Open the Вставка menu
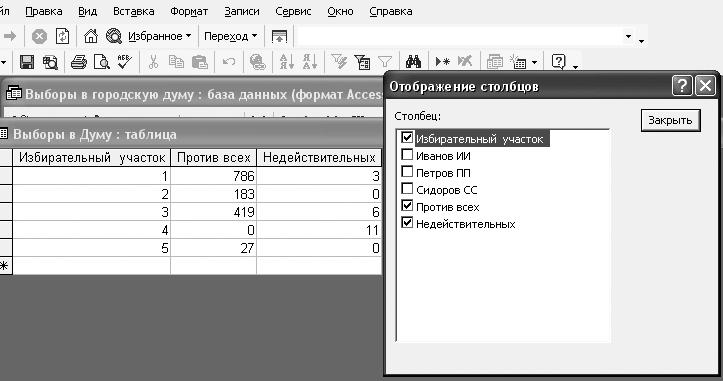The image size is (723, 381). (x=134, y=11)
